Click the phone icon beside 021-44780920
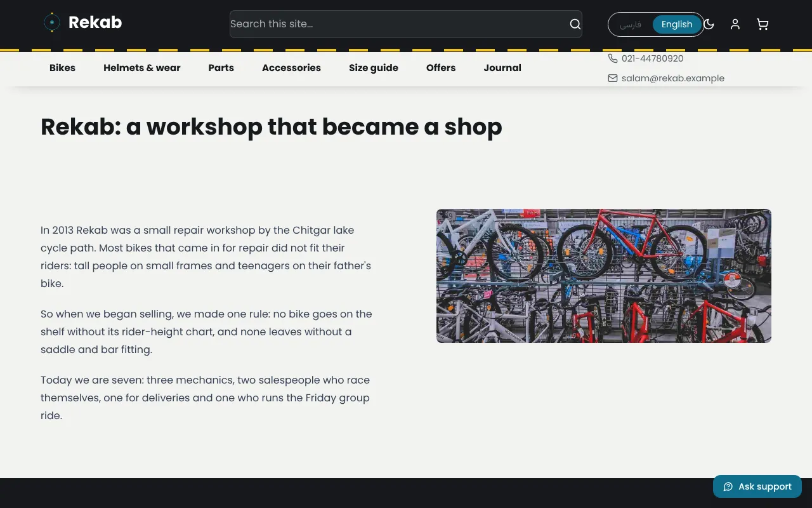Viewport: 812px width, 508px height. [x=612, y=58]
